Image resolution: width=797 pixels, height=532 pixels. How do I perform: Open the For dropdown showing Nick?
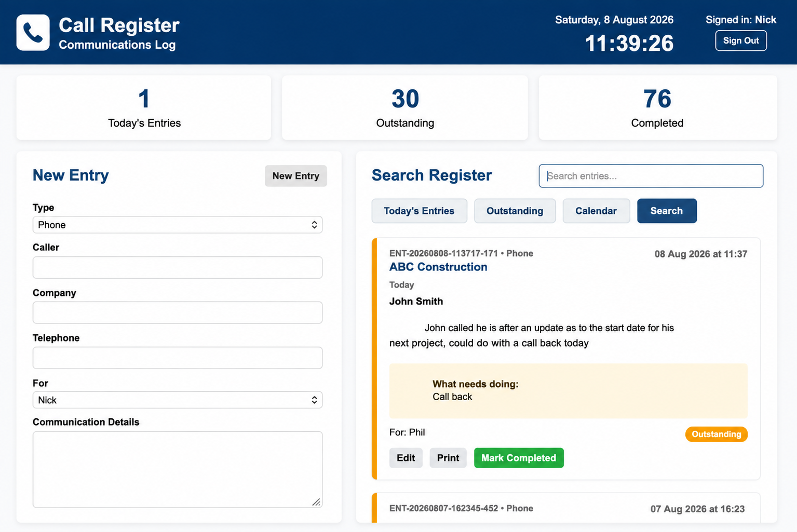[x=178, y=400]
